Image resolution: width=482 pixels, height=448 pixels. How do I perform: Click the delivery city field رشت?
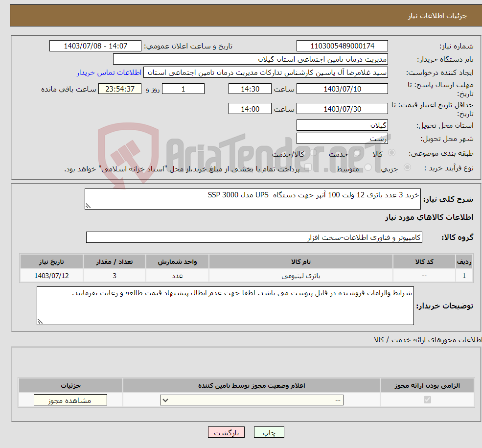tap(342, 139)
